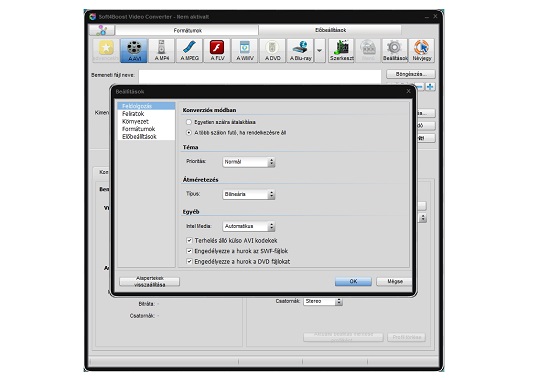Click the Böngészés browse button
550x380 pixels.
click(x=411, y=74)
